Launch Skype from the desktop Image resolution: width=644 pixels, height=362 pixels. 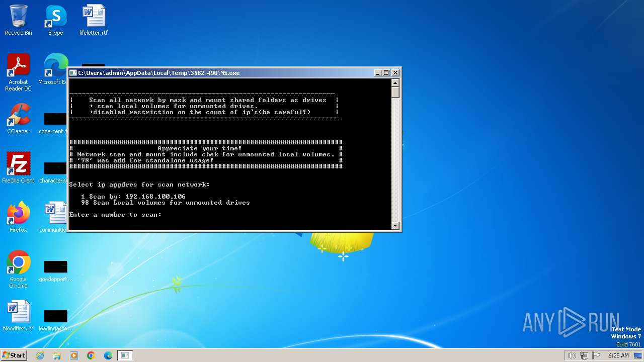tap(55, 20)
